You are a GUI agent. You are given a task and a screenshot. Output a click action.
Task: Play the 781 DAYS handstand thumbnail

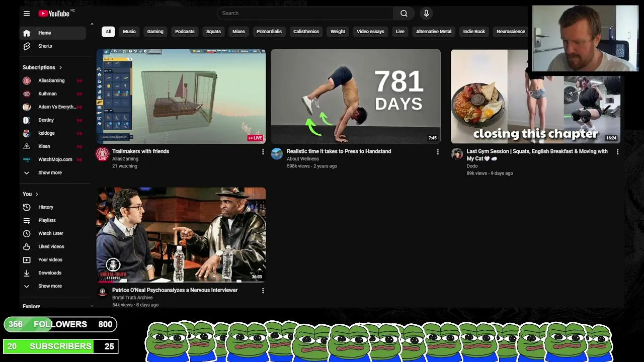[356, 96]
